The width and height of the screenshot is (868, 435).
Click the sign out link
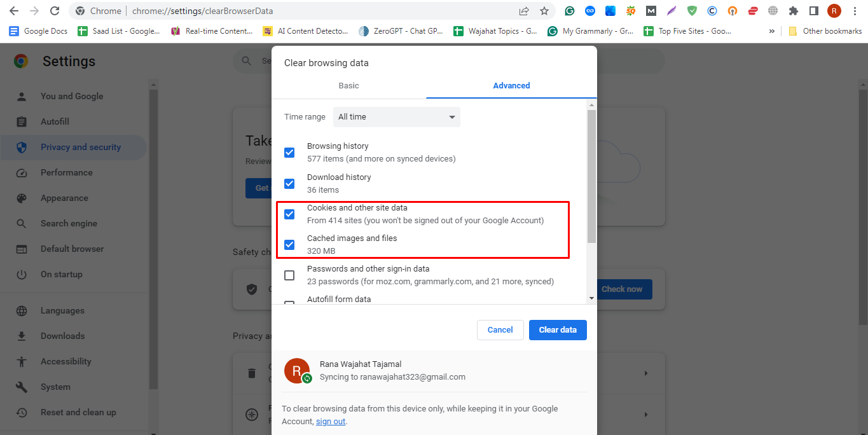pyautogui.click(x=331, y=422)
